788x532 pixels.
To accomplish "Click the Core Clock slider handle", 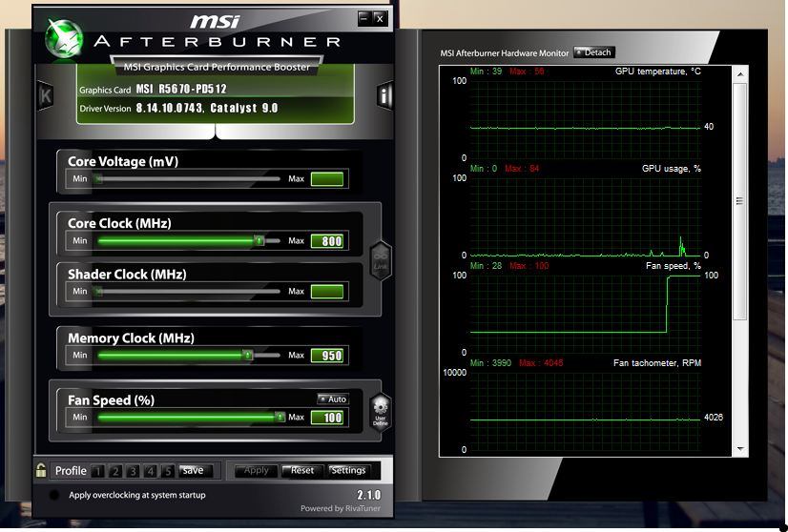I will coord(259,240).
